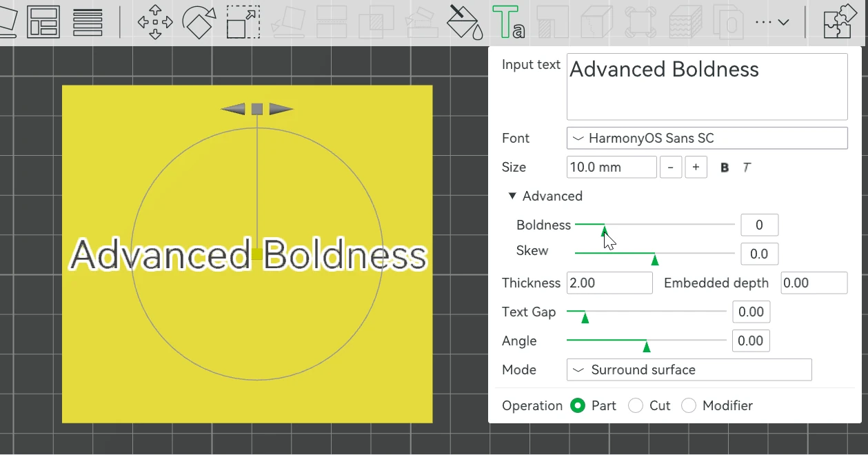The height and width of the screenshot is (455, 868).
Task: Select the Scale tool
Action: pyautogui.click(x=243, y=23)
